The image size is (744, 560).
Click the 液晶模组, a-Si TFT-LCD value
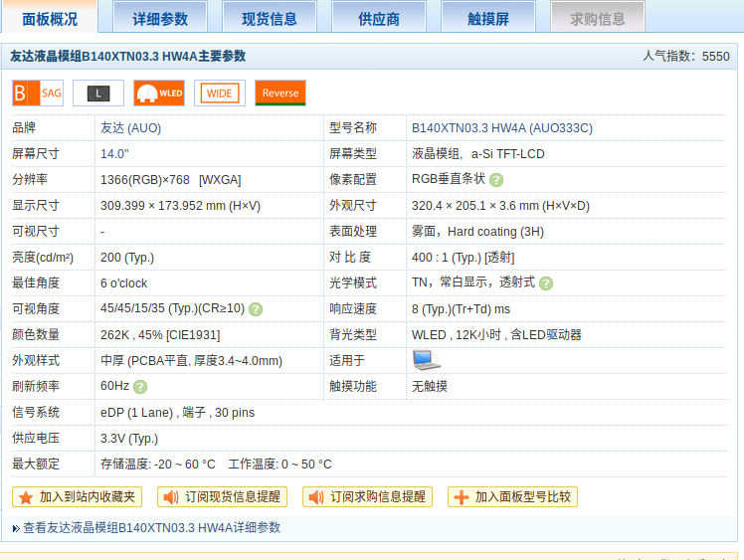477,154
